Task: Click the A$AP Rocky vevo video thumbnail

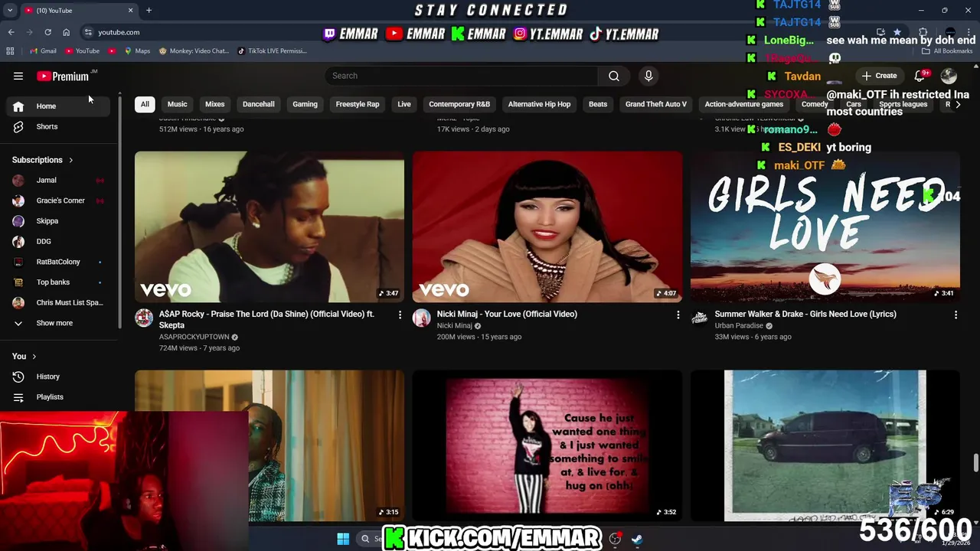Action: coord(269,227)
